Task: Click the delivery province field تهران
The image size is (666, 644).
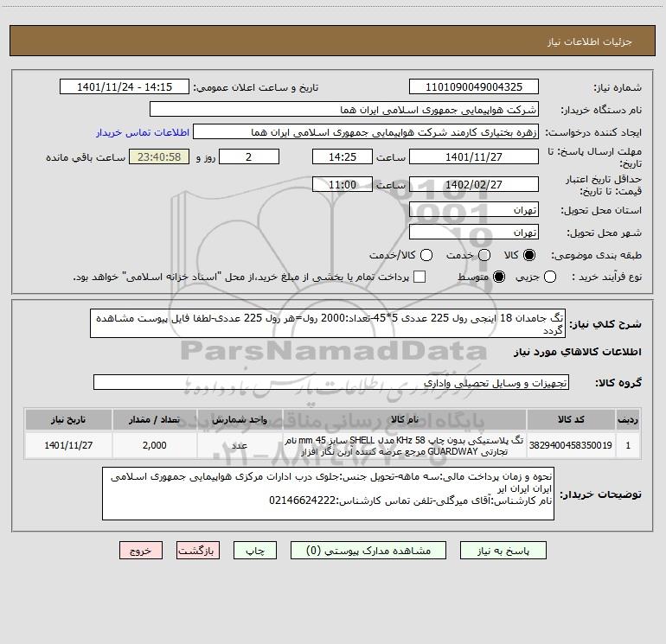Action: 474,210
